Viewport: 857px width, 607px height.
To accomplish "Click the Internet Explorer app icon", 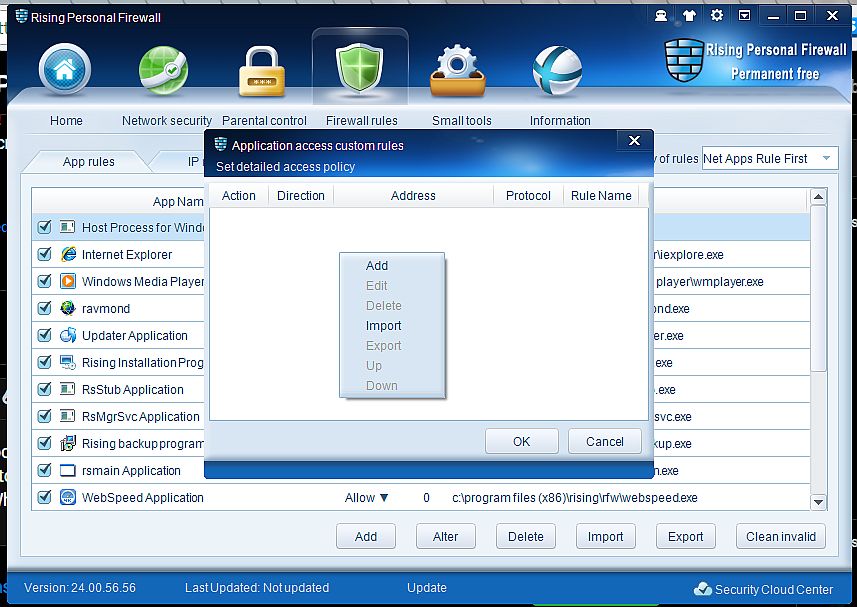I will [68, 254].
